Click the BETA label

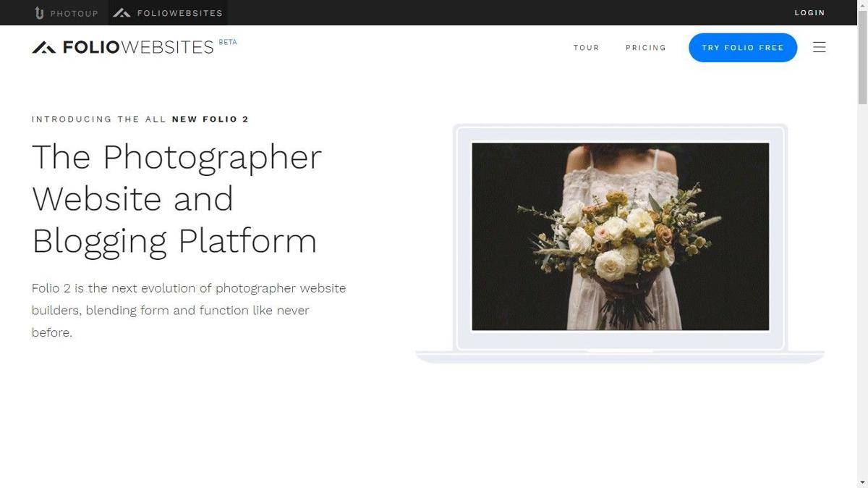[228, 42]
